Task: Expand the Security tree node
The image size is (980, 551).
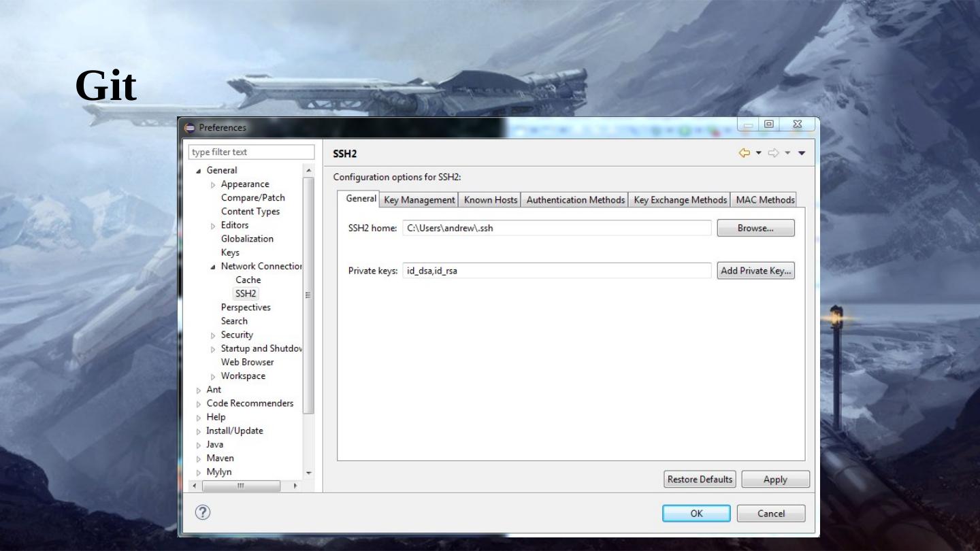Action: tap(213, 335)
